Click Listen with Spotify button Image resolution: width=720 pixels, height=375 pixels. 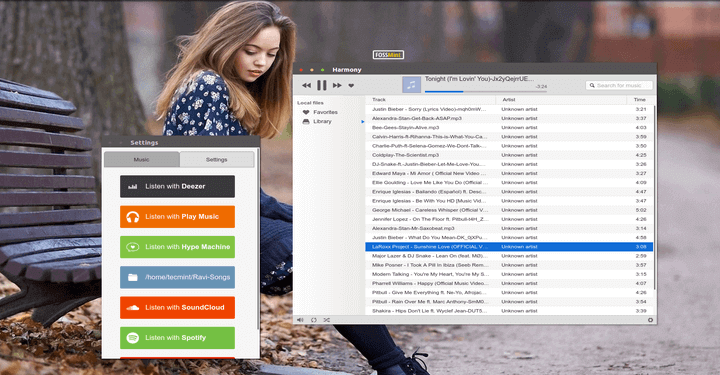[177, 338]
